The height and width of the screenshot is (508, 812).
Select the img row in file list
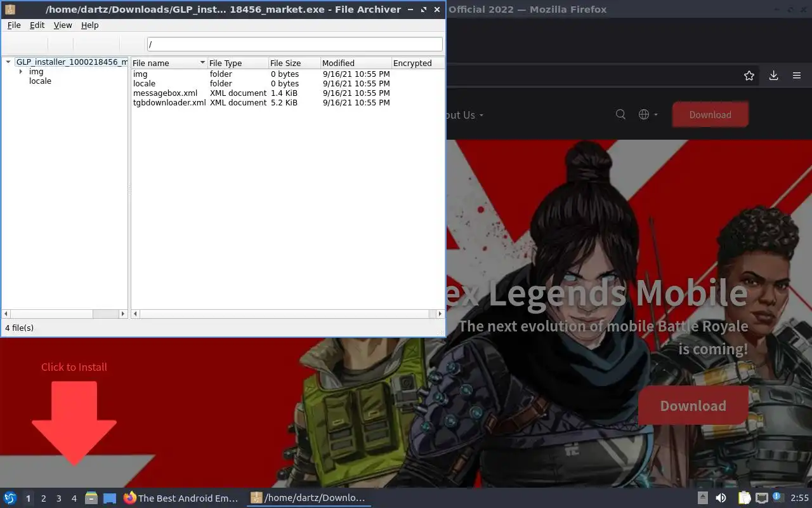pyautogui.click(x=287, y=74)
